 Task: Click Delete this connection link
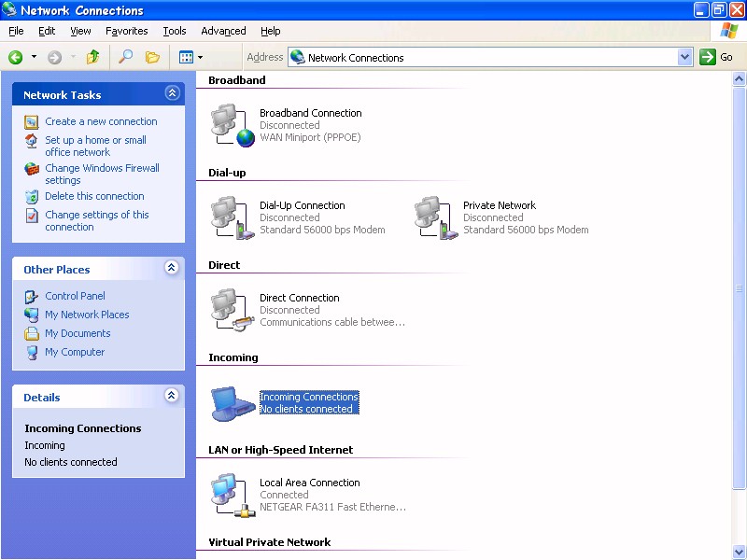(94, 196)
